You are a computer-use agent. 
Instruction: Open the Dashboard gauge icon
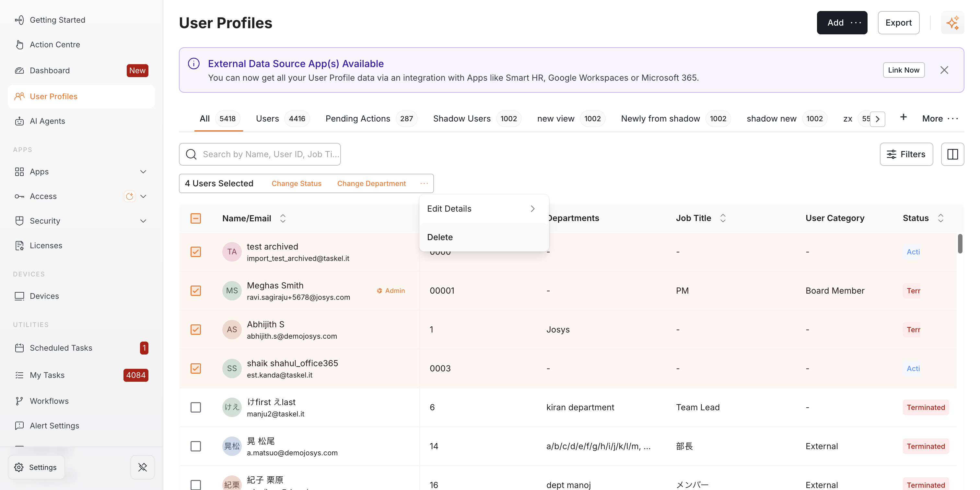(x=19, y=70)
